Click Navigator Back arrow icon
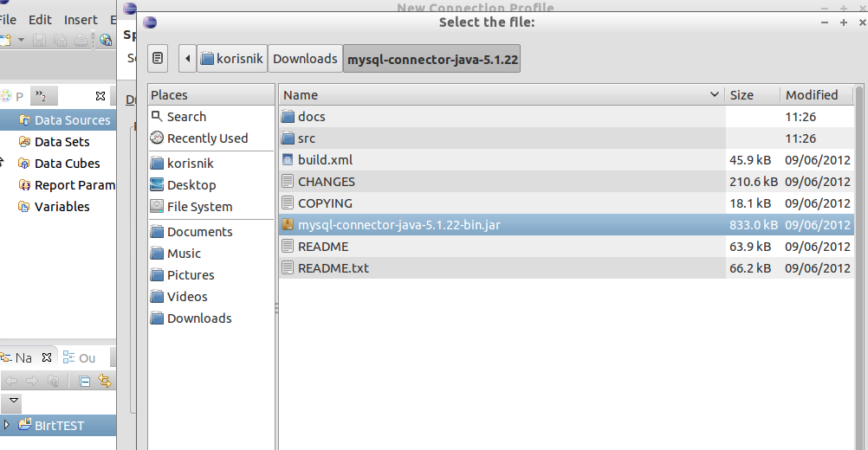The width and height of the screenshot is (868, 450). pos(11,381)
